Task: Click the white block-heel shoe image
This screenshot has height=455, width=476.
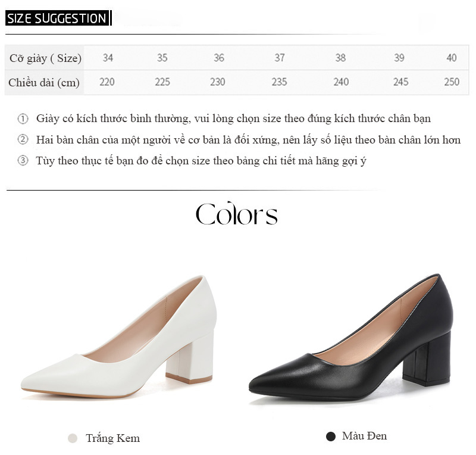Action: click(118, 336)
